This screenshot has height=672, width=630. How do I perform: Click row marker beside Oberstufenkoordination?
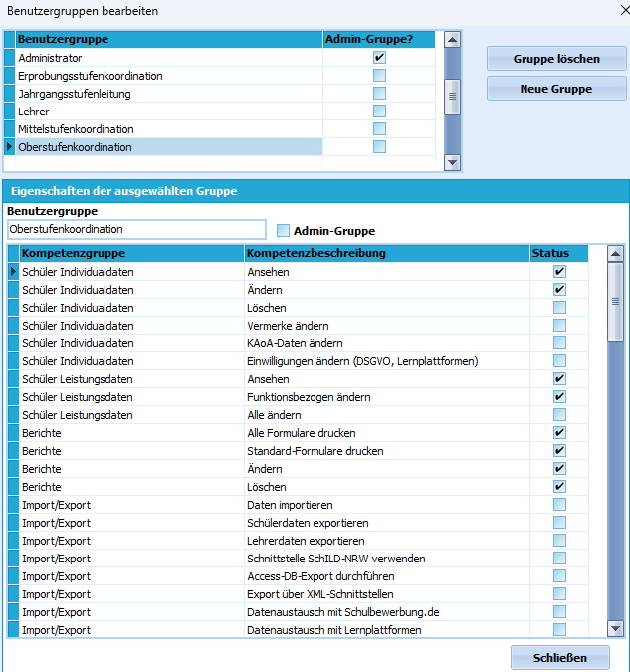tap(9, 147)
